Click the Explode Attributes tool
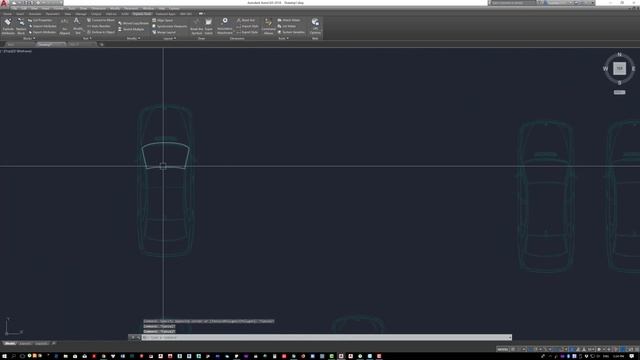This screenshot has height=360, width=640. [x=8, y=26]
